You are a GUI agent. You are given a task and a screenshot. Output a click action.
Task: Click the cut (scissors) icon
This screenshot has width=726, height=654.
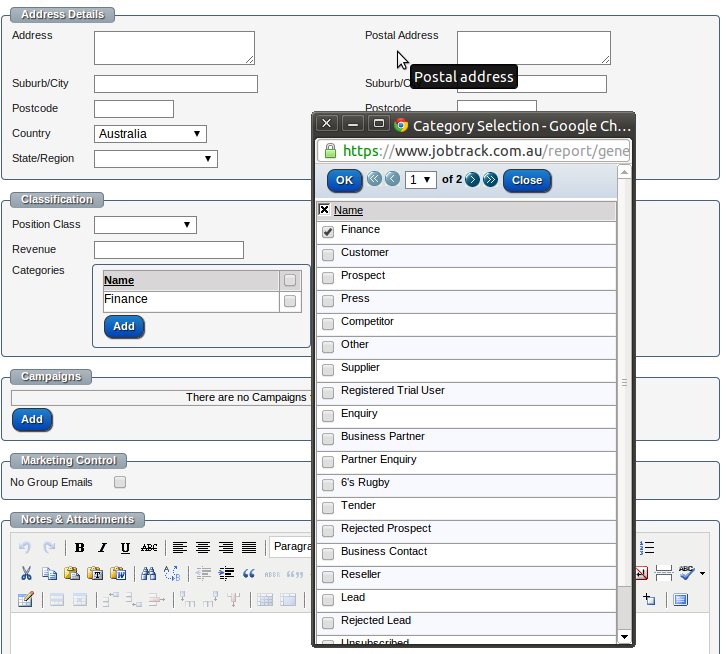click(x=26, y=574)
